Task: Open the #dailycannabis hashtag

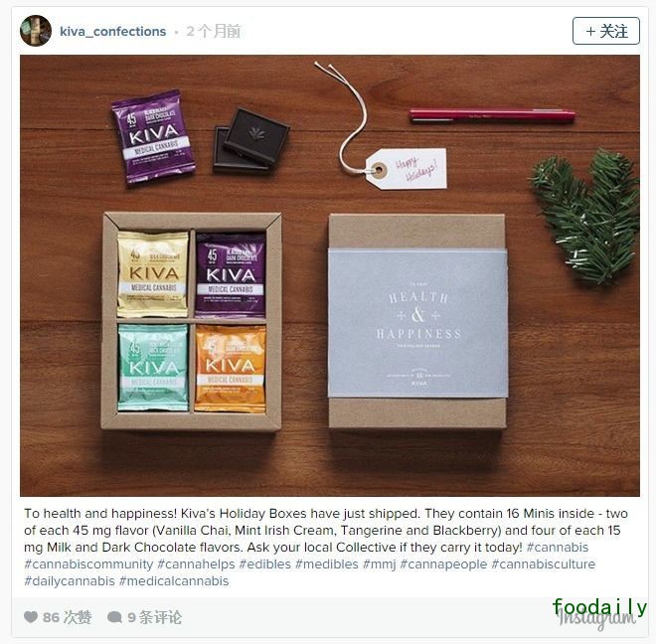Action: click(70, 581)
